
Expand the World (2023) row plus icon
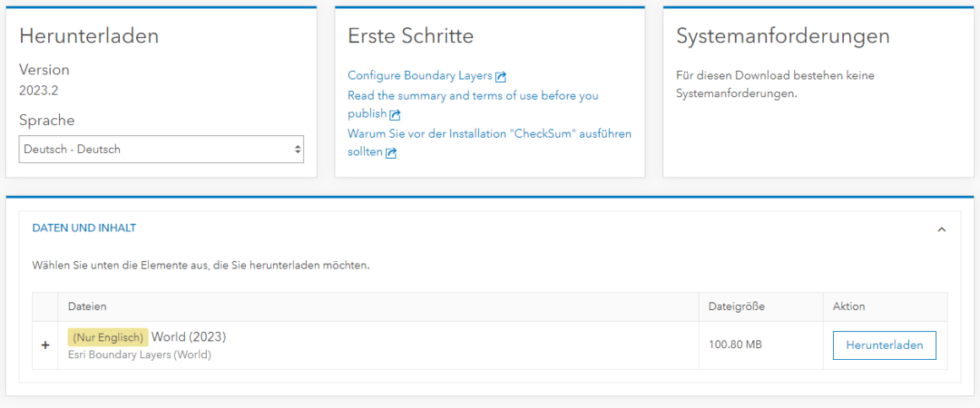[x=45, y=345]
